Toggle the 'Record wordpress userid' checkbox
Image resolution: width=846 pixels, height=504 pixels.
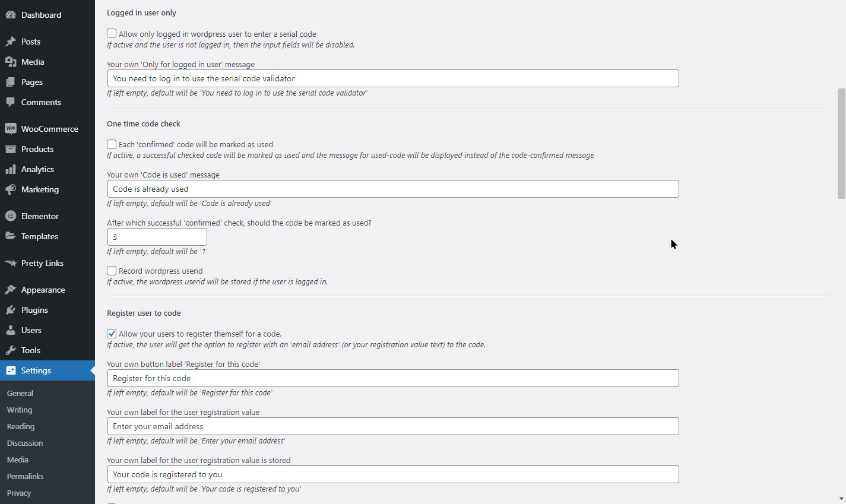pos(112,271)
